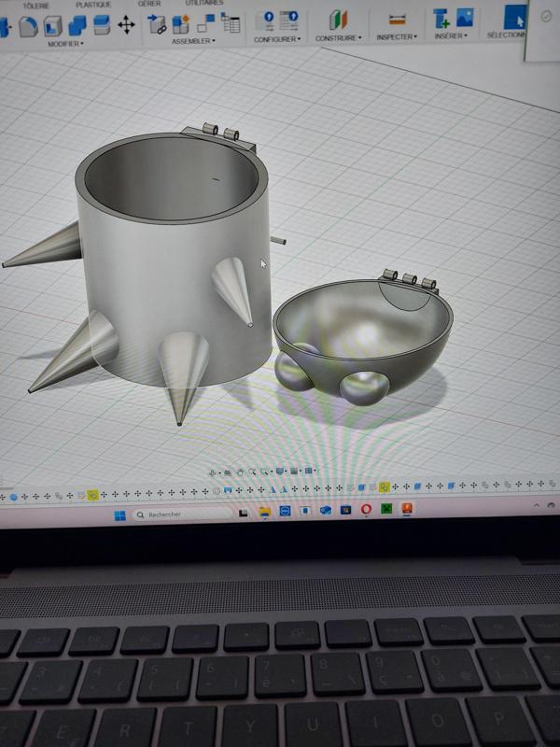Open Viewports layout dropdown in navigation bar
Screen dimensions: 560x747
(x=310, y=471)
